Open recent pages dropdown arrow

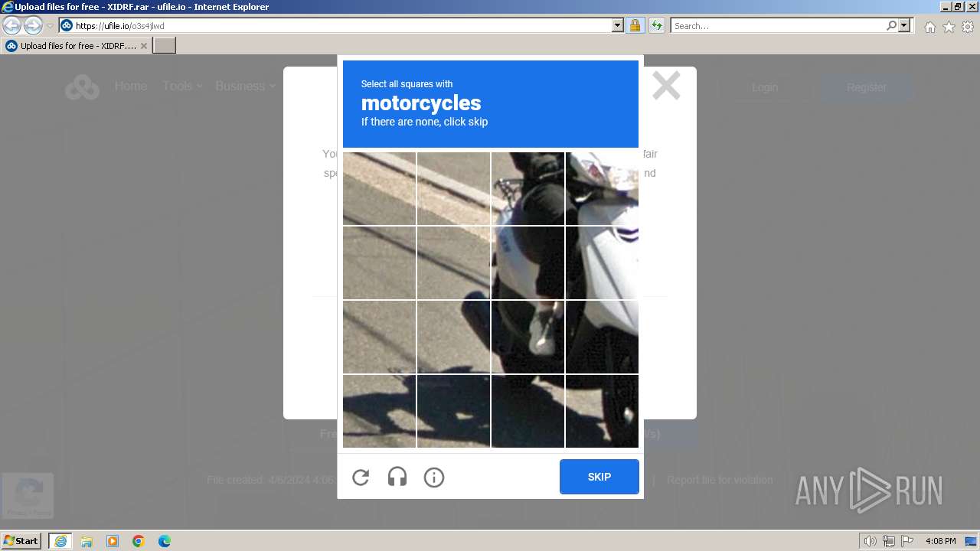[50, 26]
